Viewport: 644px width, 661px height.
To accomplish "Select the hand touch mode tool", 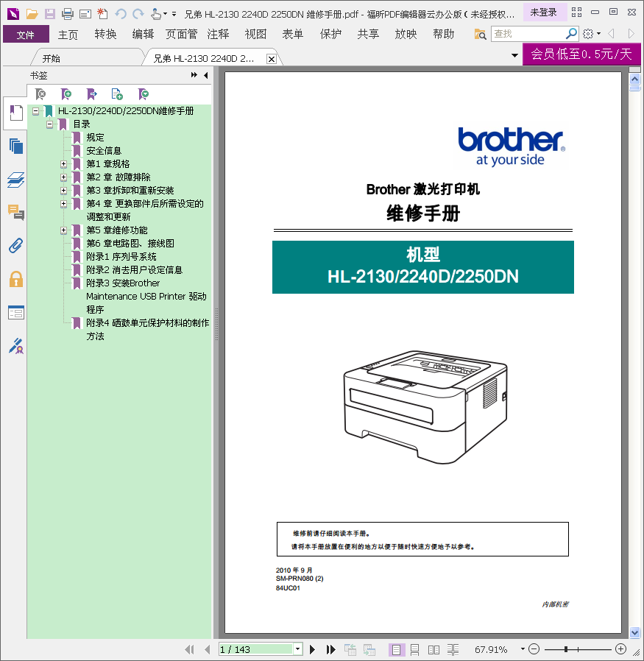I will 156,14.
